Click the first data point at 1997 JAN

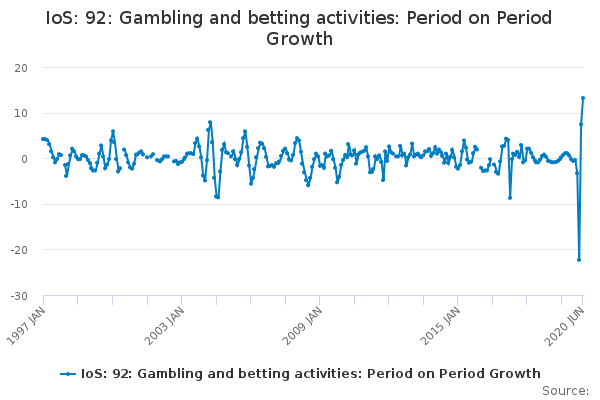click(42, 139)
